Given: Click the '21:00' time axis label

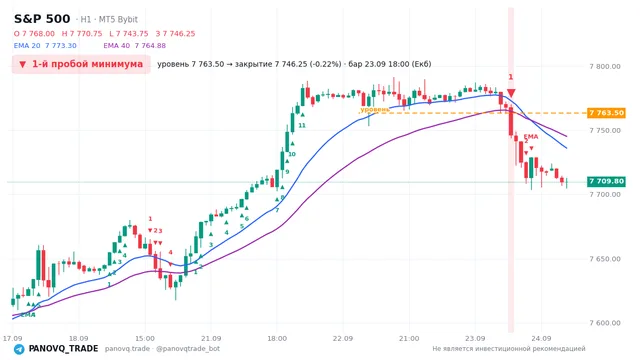Looking at the screenshot, I should (409, 338).
